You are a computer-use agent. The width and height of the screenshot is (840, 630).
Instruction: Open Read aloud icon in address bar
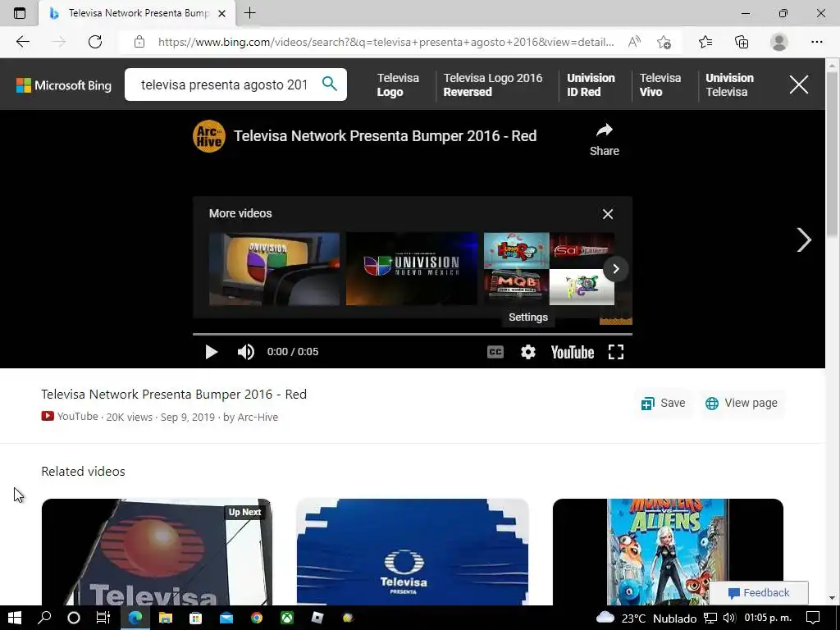tap(634, 42)
